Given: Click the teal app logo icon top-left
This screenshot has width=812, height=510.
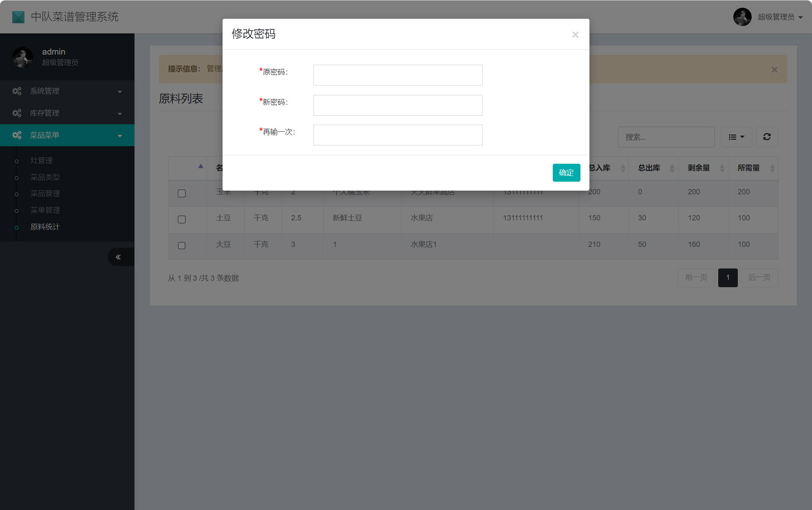Looking at the screenshot, I should pyautogui.click(x=18, y=16).
